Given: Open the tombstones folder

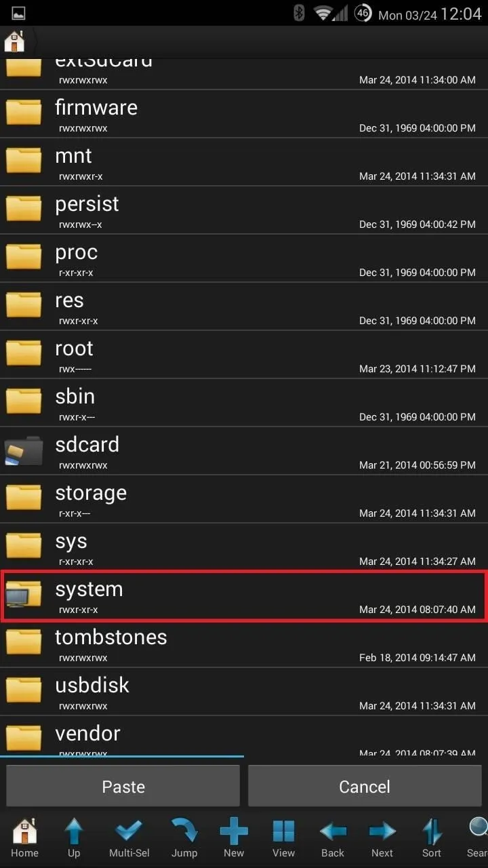Looking at the screenshot, I should click(244, 644).
